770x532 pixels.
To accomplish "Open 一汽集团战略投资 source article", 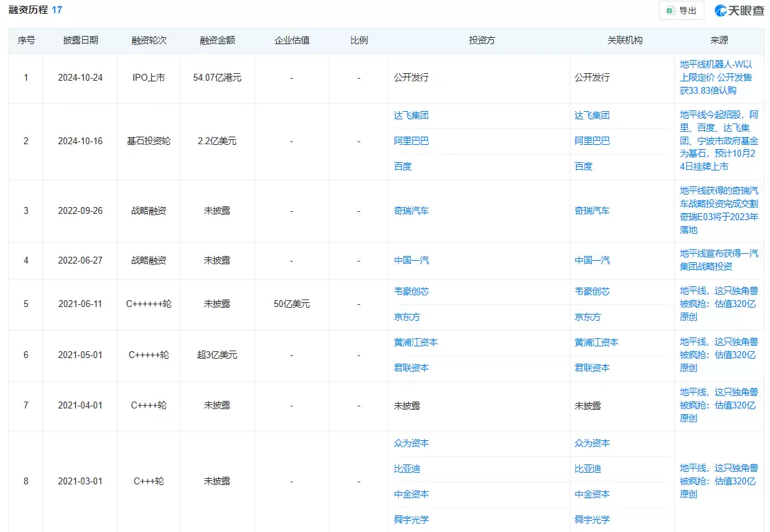I will pyautogui.click(x=718, y=260).
